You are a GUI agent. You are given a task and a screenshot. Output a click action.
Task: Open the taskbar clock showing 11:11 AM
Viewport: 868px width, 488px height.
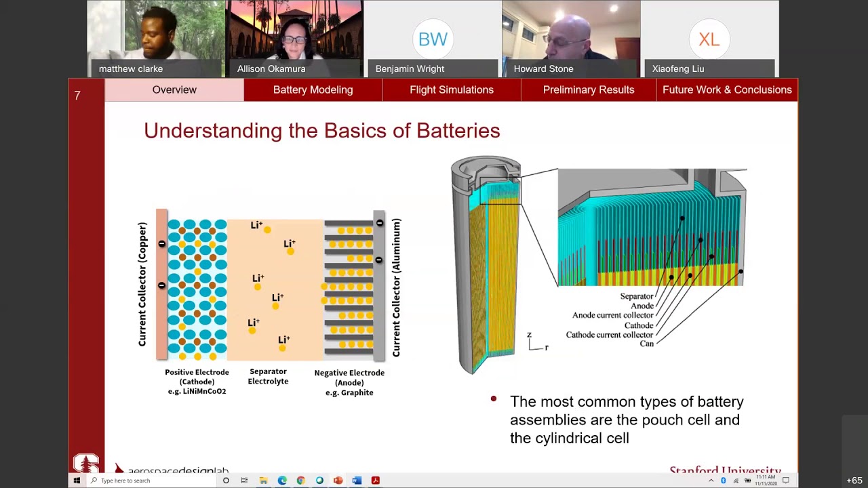[x=766, y=480]
